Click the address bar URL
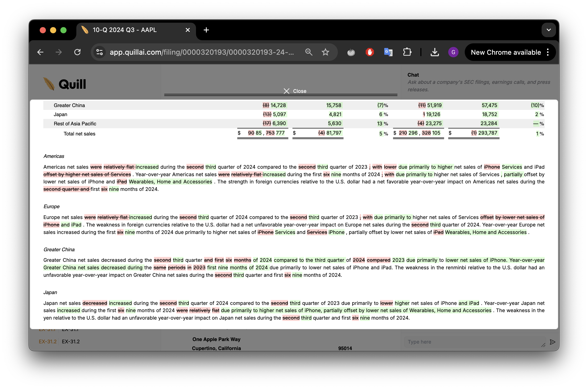 [x=202, y=52]
